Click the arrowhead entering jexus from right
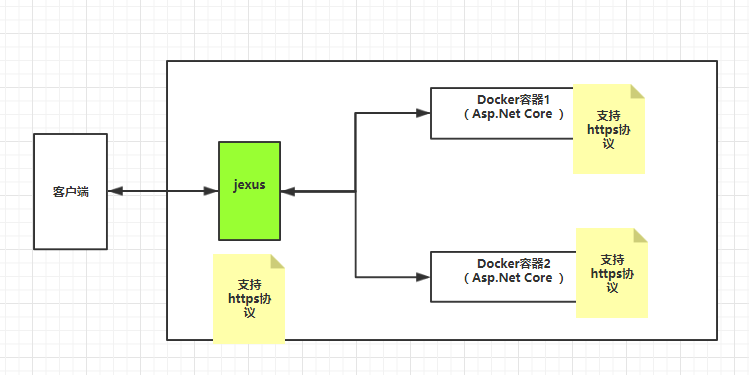 coord(288,191)
